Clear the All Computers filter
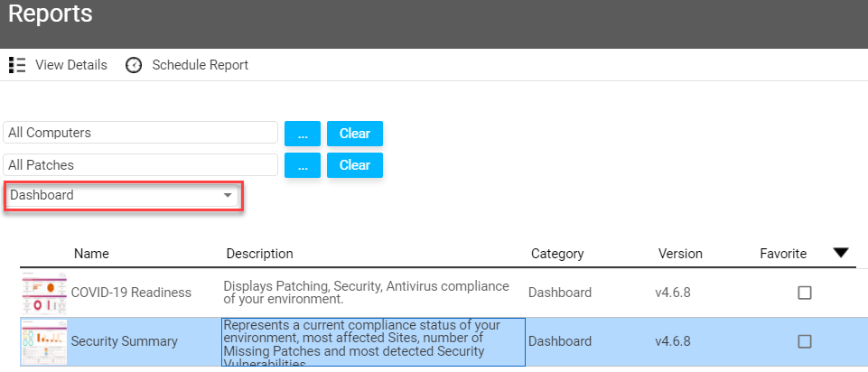Screen dimensions: 868x372 pos(355,134)
